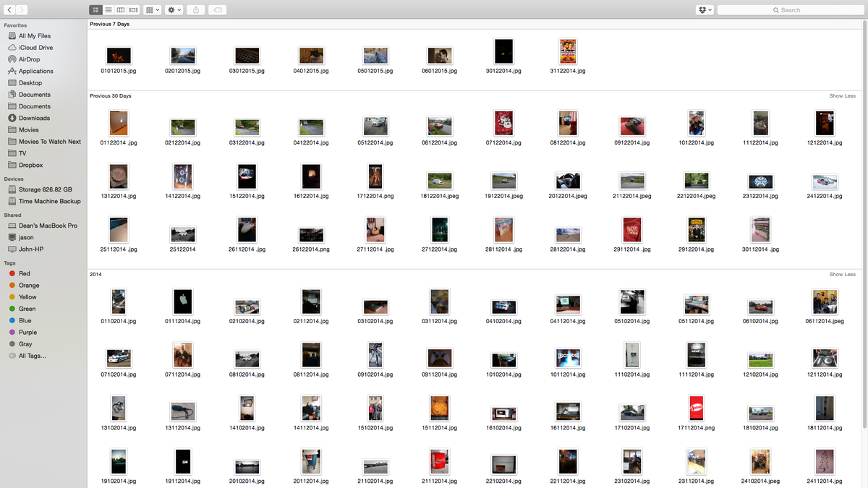This screenshot has width=868, height=488.
Task: Open the item arrangement dropdown
Action: [153, 10]
